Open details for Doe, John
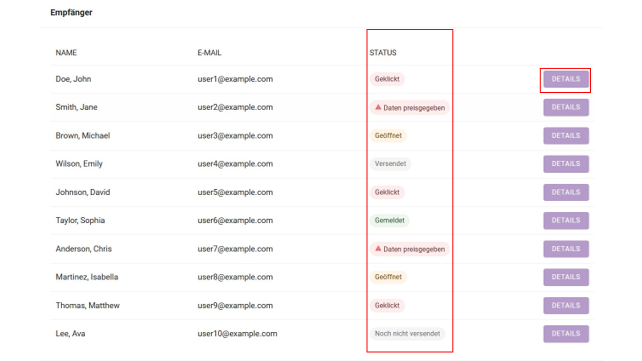 (x=566, y=79)
